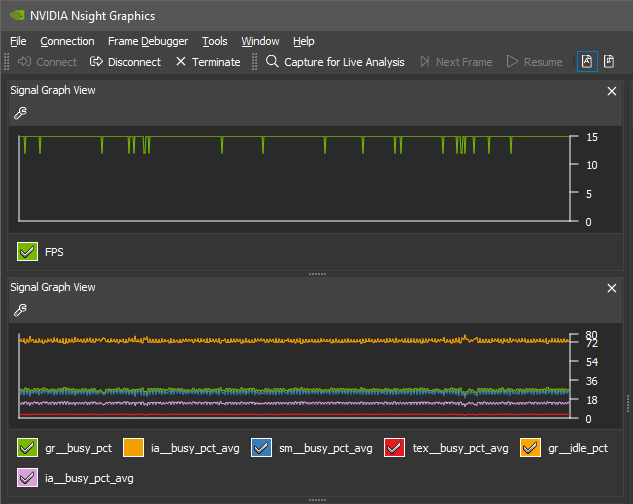
Task: Toggle the FPS signal checkbox
Action: [x=27, y=252]
